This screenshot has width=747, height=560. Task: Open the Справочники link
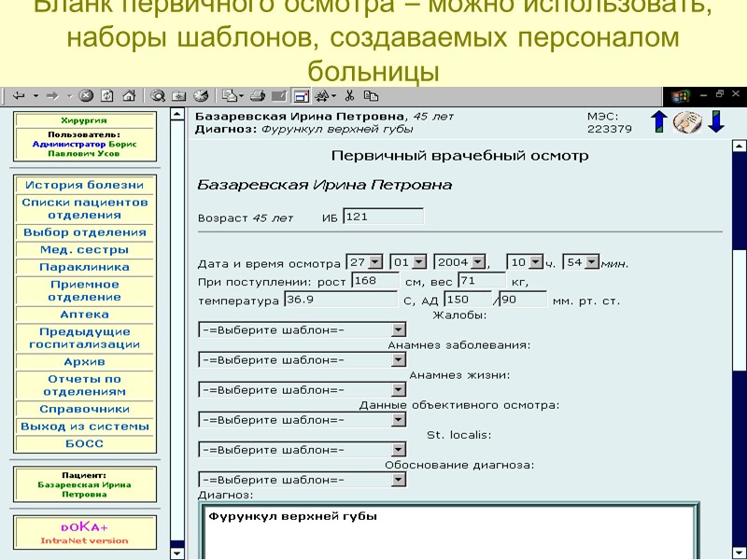pos(84,409)
